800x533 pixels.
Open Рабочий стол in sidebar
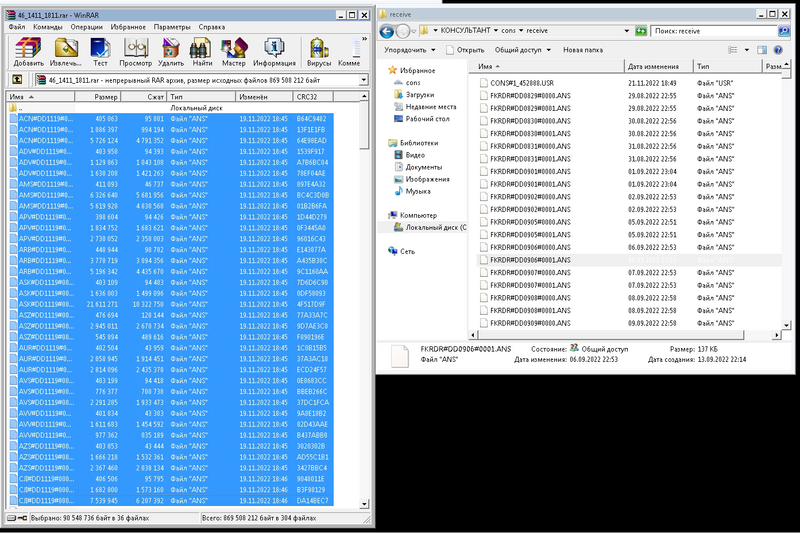click(427, 119)
